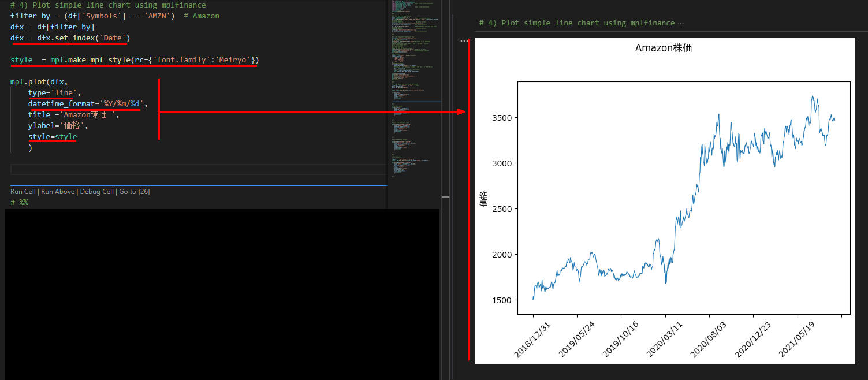Click the '3500' y-axis tick label
Viewport: 868px width, 380px height.
pyautogui.click(x=501, y=118)
